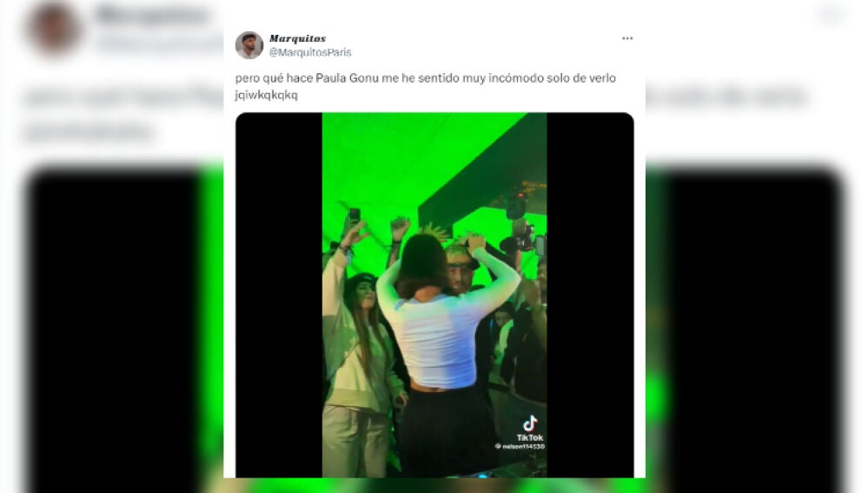The width and height of the screenshot is (868, 493).
Task: Click the TikTok logo watermark
Action: coord(530,428)
